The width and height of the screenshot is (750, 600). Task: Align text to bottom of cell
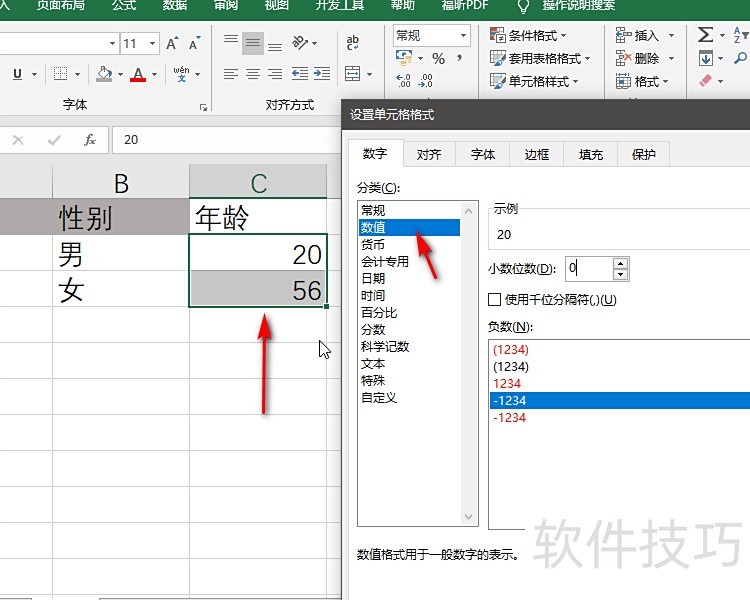(275, 44)
